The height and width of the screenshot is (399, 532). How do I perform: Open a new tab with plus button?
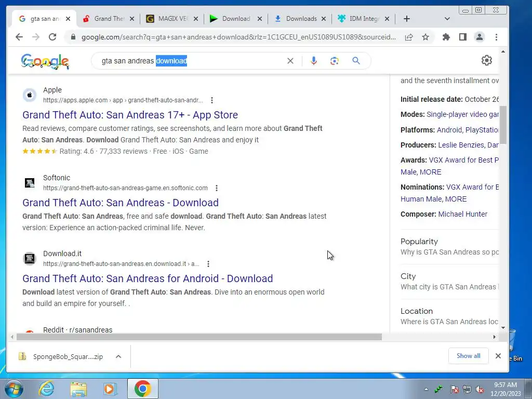(x=407, y=19)
